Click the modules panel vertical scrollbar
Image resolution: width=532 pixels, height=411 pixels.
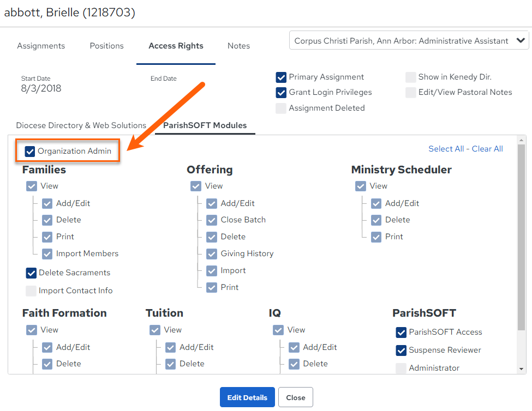tap(521, 237)
